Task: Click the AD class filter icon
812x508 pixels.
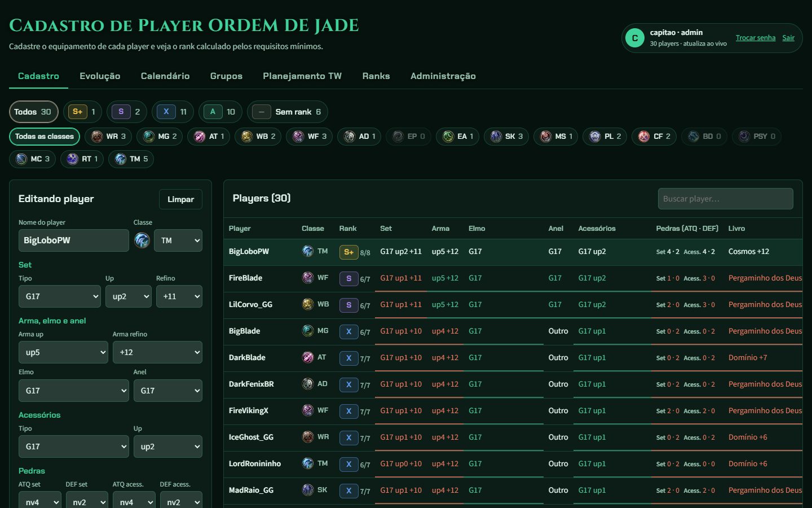Action: [350, 137]
